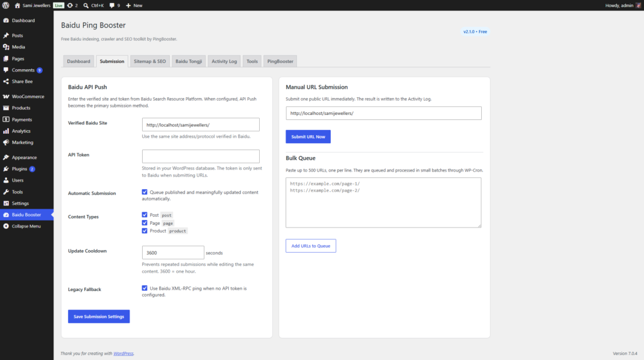Screen dimensions: 644x360
Task: Open the PingBooster tab
Action: coord(280,61)
